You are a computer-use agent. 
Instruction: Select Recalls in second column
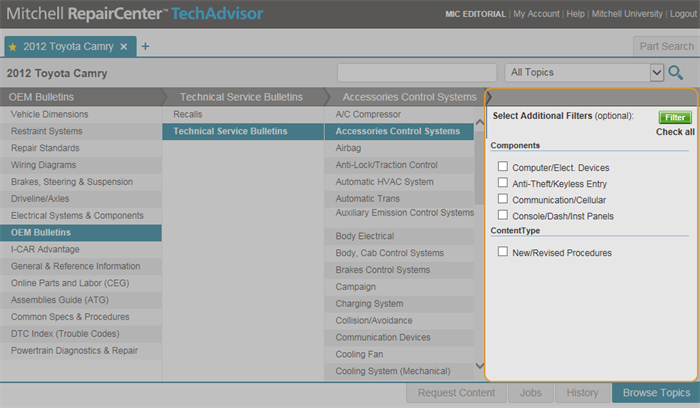pos(243,114)
